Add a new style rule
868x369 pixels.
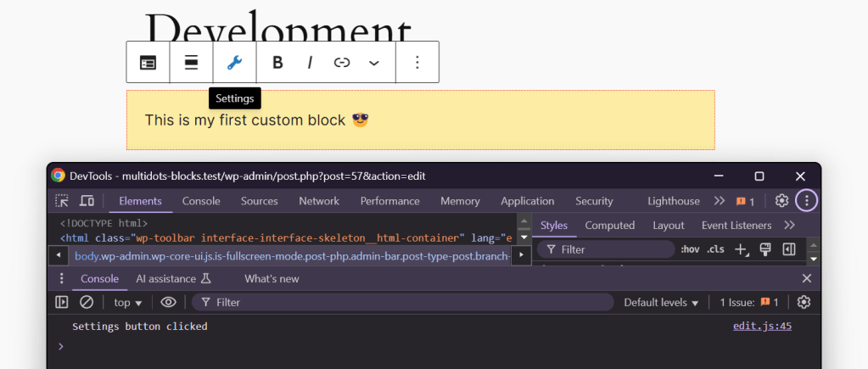tap(742, 249)
